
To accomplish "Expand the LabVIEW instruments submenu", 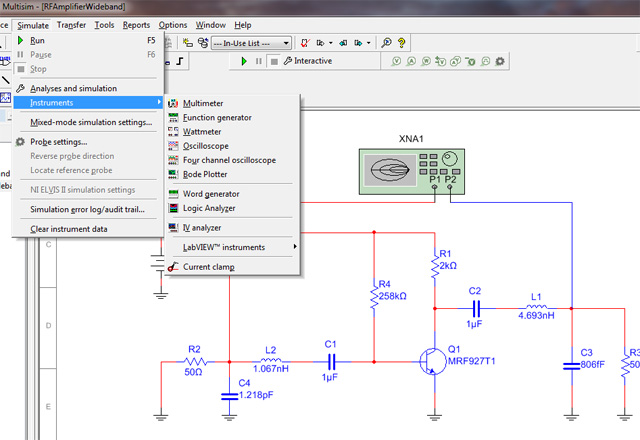I will pos(232,247).
